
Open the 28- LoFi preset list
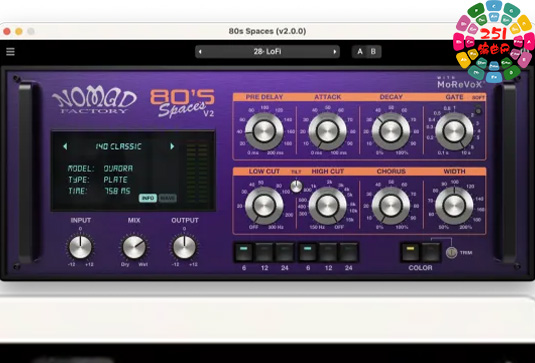pos(268,52)
